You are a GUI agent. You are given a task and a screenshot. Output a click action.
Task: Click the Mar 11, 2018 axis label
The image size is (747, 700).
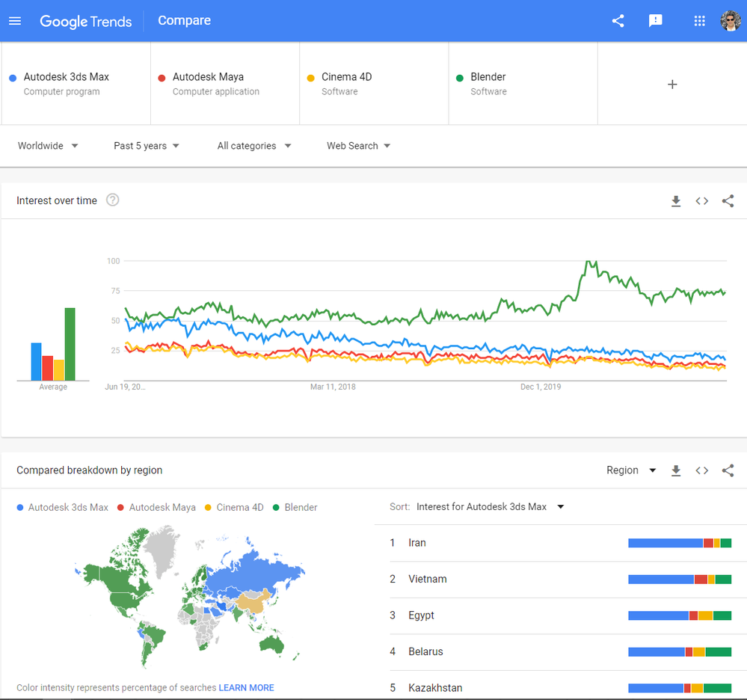tap(333, 387)
